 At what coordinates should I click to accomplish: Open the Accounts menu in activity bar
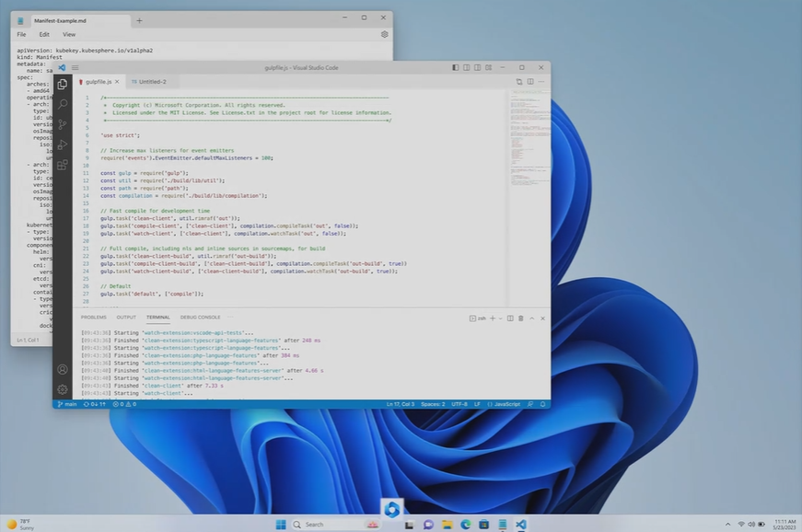[x=63, y=369]
